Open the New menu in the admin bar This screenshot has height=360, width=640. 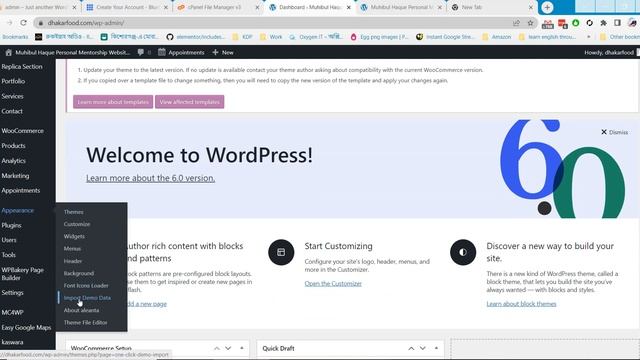click(x=223, y=52)
